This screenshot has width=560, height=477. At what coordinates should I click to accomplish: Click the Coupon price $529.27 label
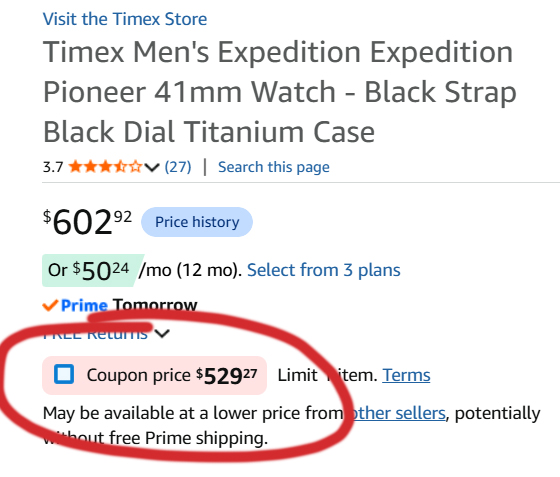(x=172, y=376)
